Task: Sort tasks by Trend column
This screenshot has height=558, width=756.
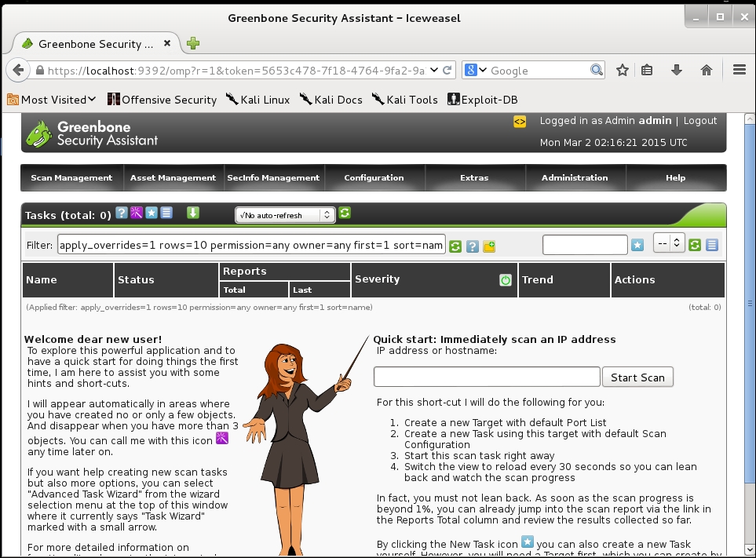Action: point(538,280)
